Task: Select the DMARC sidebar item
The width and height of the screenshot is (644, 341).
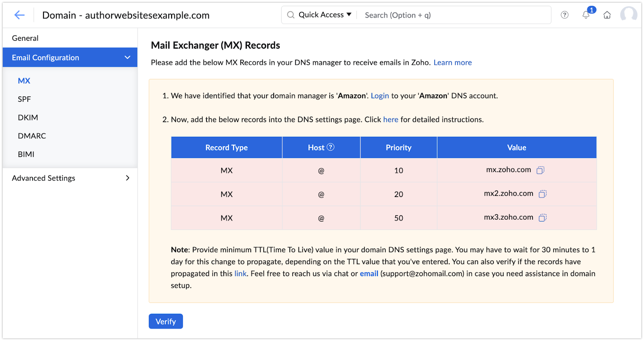Action: click(x=32, y=136)
